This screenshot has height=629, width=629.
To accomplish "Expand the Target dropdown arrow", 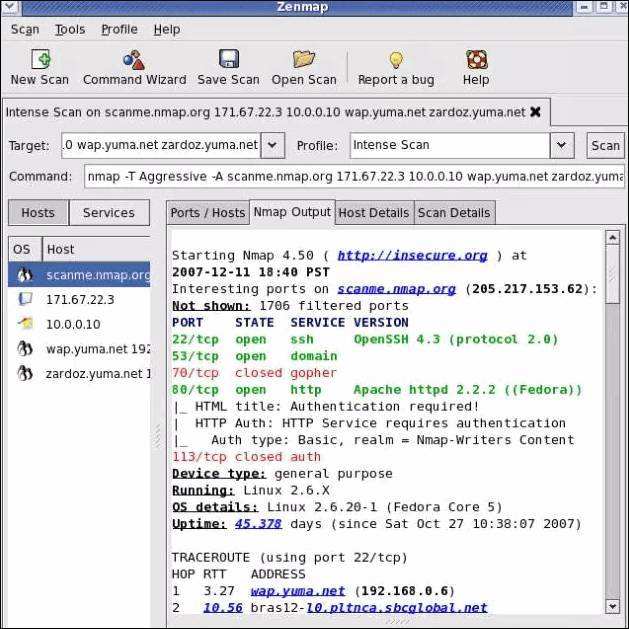I will [272, 145].
